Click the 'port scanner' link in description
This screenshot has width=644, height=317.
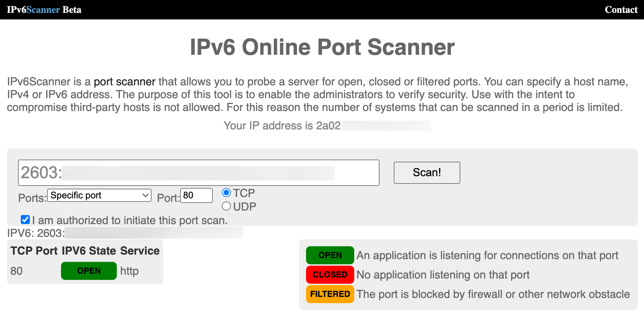(124, 82)
